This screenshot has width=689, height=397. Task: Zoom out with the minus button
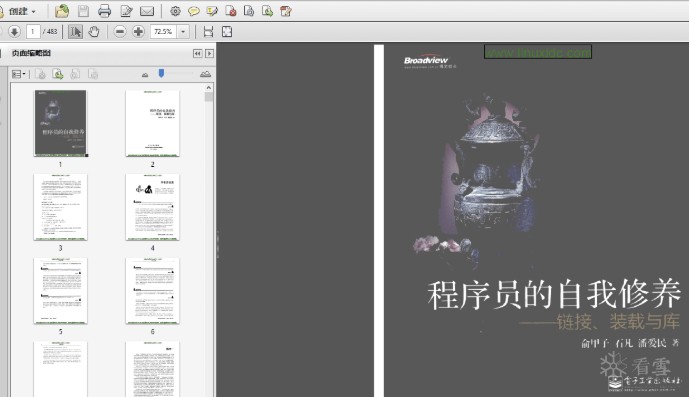(120, 32)
